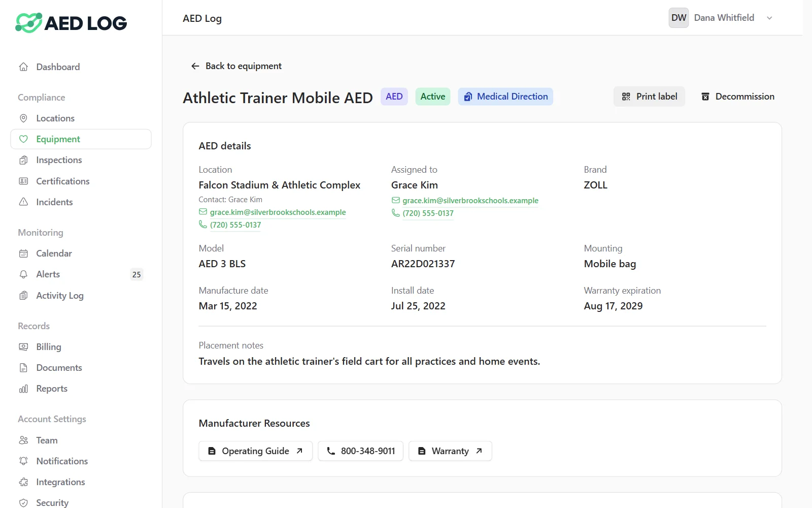Click the Team people icon
The width and height of the screenshot is (812, 508).
coord(23,440)
